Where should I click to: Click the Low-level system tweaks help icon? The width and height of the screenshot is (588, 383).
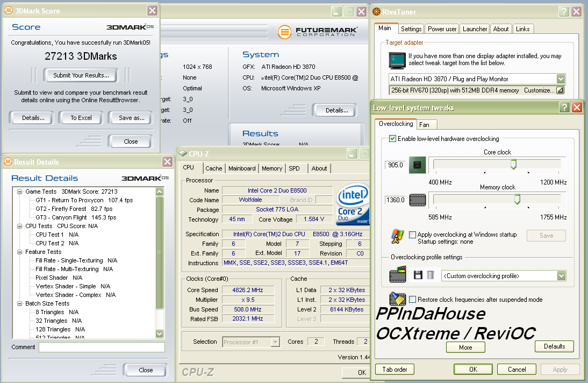click(564, 108)
